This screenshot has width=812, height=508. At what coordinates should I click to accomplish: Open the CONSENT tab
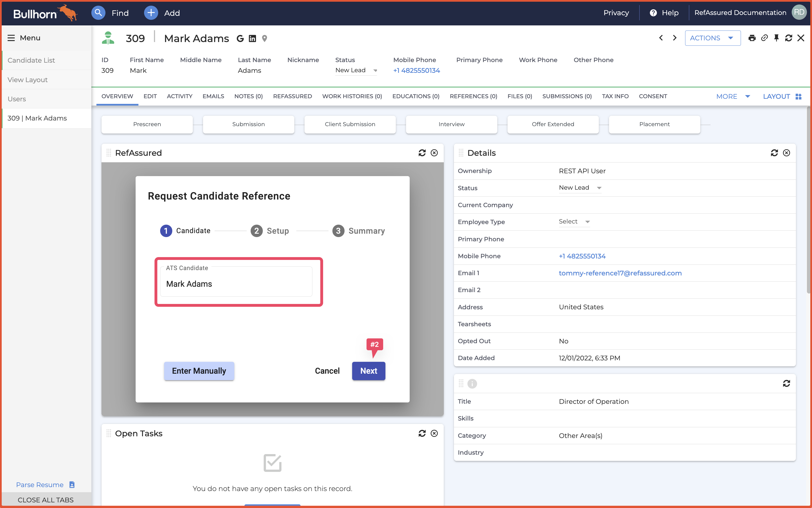coord(653,97)
